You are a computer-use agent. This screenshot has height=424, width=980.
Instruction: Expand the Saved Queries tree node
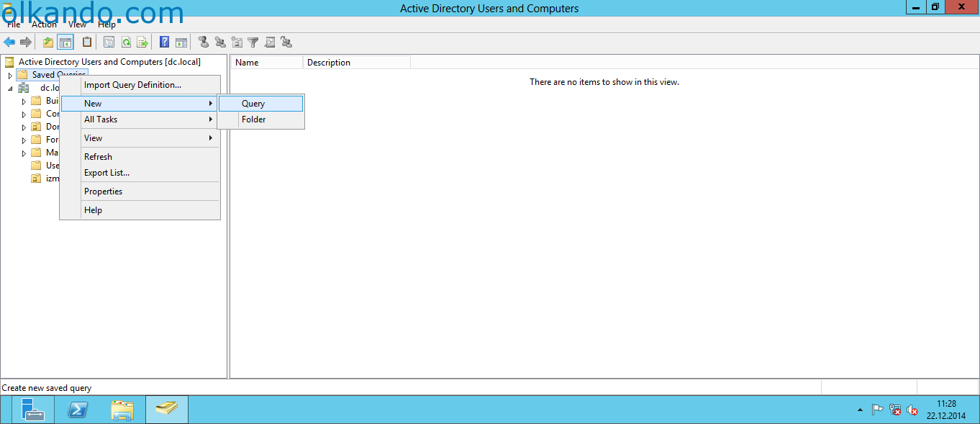click(10, 75)
